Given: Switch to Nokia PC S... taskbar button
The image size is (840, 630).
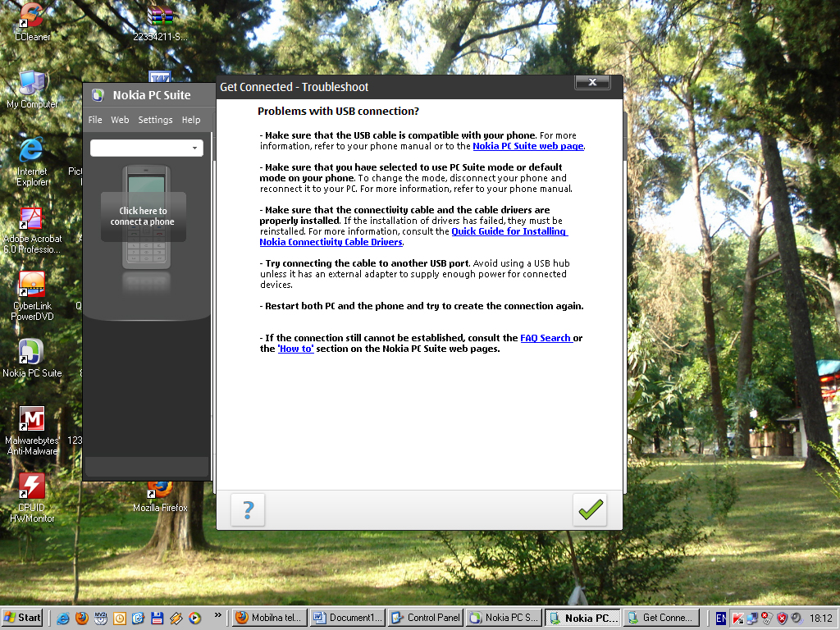Looking at the screenshot, I should click(x=504, y=618).
